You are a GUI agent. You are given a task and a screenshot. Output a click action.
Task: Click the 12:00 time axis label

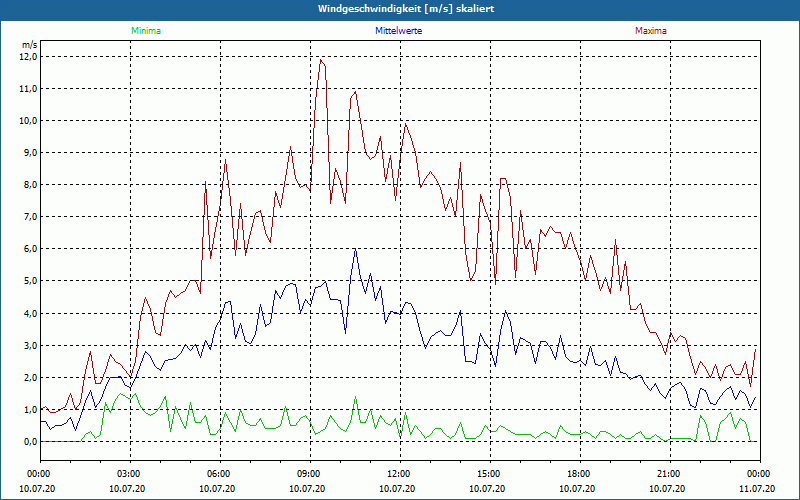click(399, 474)
